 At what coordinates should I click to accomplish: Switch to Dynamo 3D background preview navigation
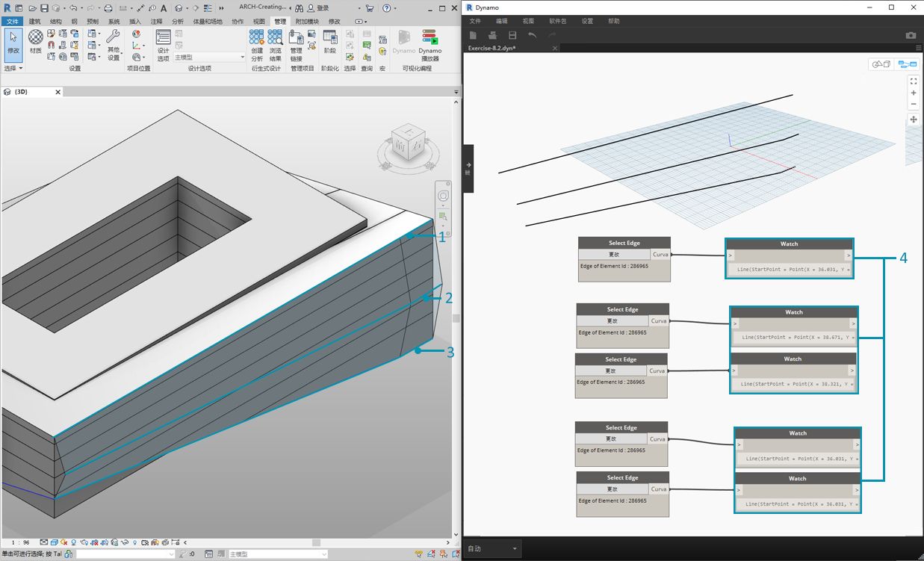click(x=881, y=64)
